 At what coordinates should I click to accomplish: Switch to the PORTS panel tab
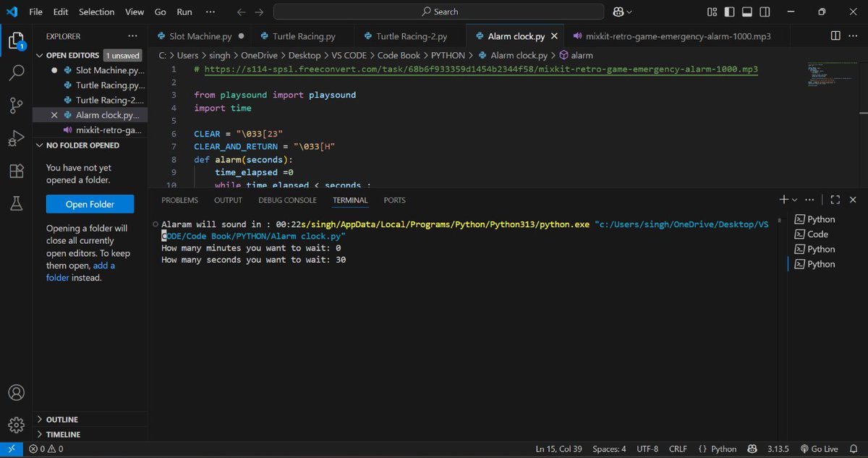tap(394, 200)
